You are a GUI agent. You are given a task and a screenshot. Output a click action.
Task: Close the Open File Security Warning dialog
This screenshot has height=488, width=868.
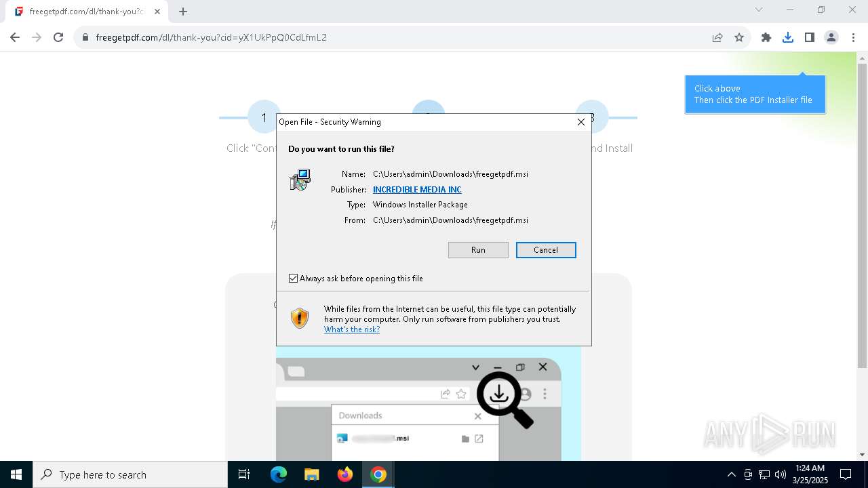pyautogui.click(x=580, y=122)
